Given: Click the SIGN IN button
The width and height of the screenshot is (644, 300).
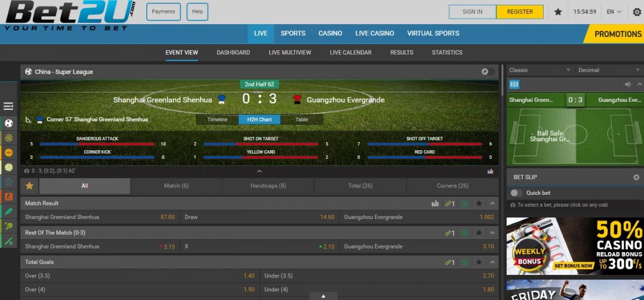Looking at the screenshot, I should 472,12.
